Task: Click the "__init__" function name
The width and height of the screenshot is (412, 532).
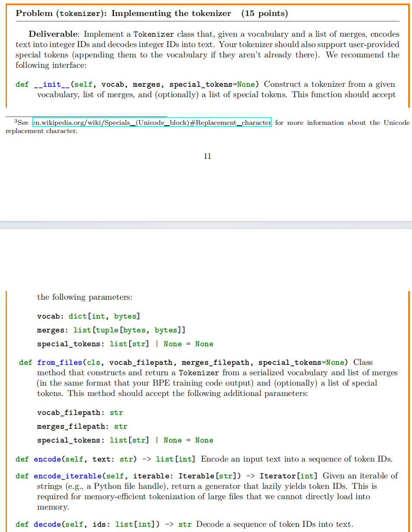Action: (x=52, y=84)
